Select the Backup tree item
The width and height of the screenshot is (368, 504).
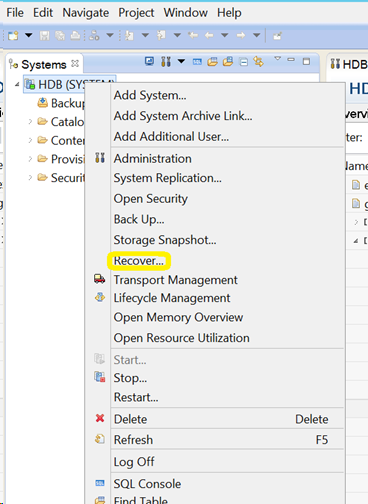(61, 103)
